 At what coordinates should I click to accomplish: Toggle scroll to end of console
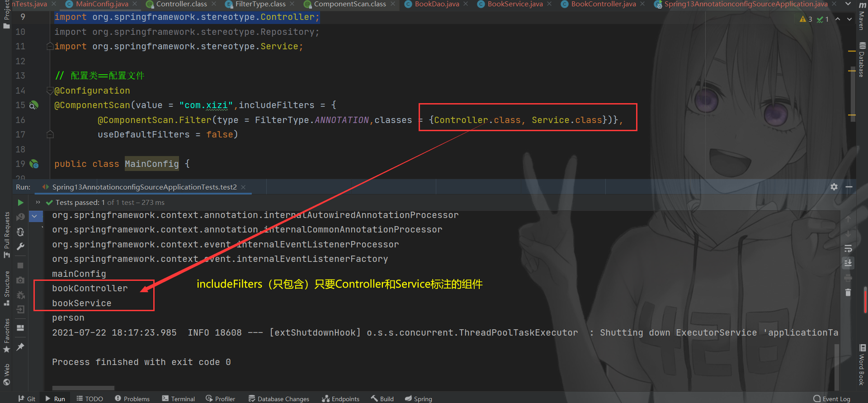click(848, 263)
